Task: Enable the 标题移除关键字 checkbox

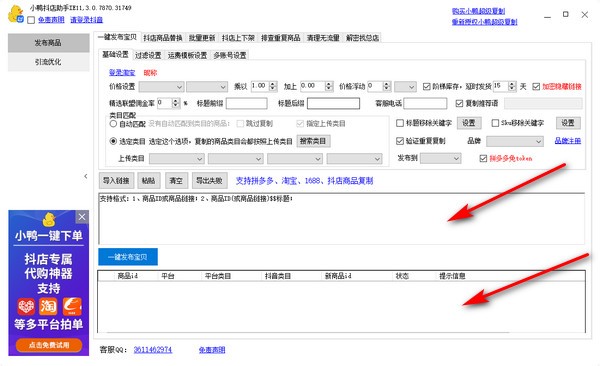Action: [400, 123]
